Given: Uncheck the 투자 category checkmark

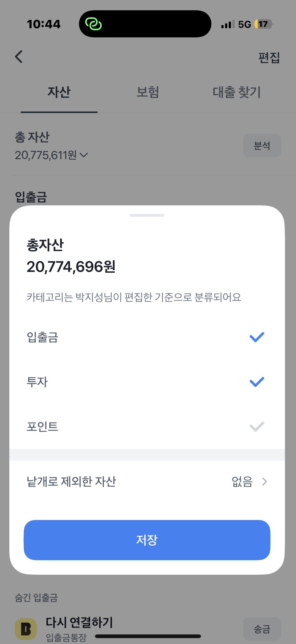Looking at the screenshot, I should tap(256, 382).
